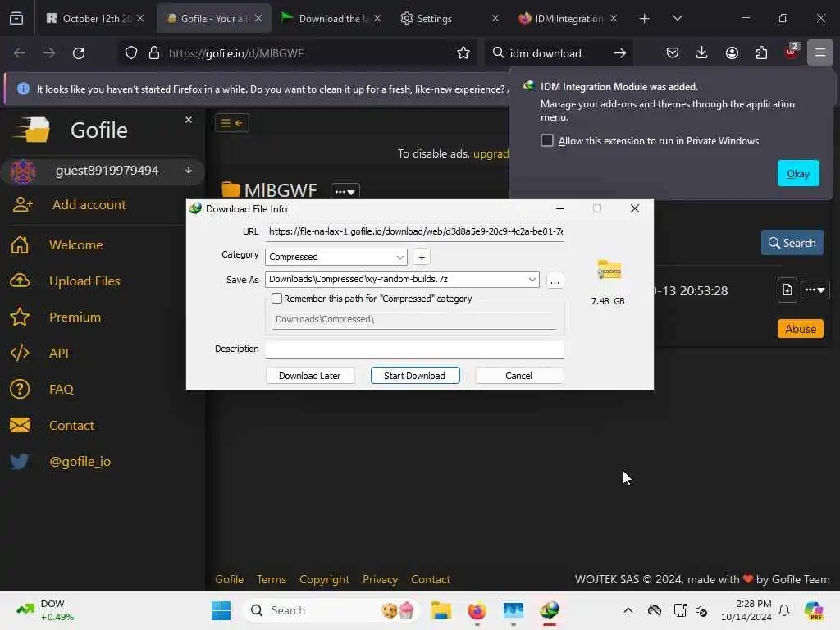Cancel the IDM download dialog

click(x=518, y=376)
